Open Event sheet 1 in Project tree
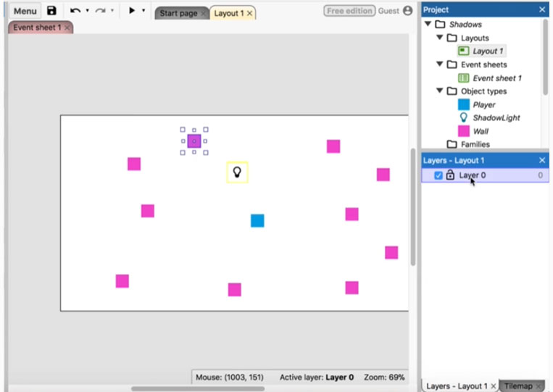The image size is (553, 392). (497, 78)
